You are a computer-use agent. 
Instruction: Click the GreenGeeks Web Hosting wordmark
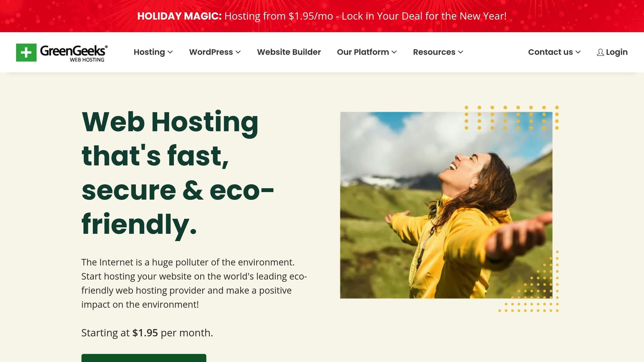tap(74, 53)
